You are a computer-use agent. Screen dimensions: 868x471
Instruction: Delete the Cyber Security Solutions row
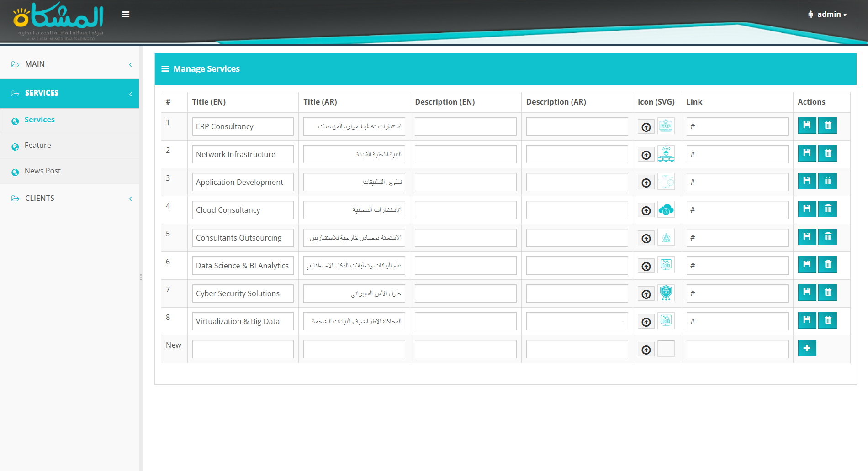tap(827, 293)
